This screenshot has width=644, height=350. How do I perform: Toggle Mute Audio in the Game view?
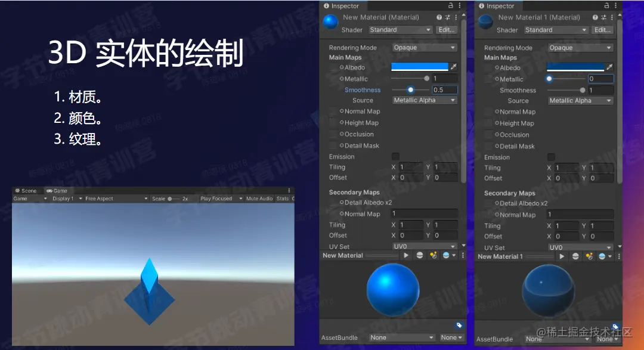pyautogui.click(x=259, y=199)
